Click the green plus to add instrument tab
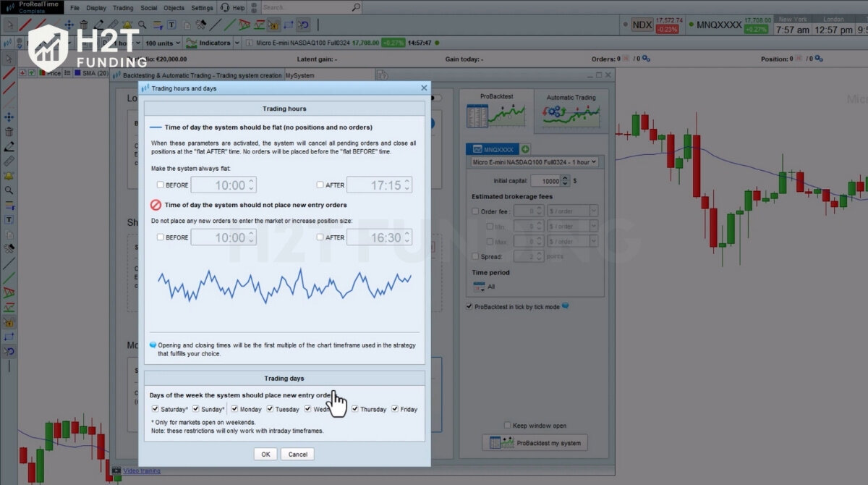This screenshot has height=485, width=868. click(526, 149)
